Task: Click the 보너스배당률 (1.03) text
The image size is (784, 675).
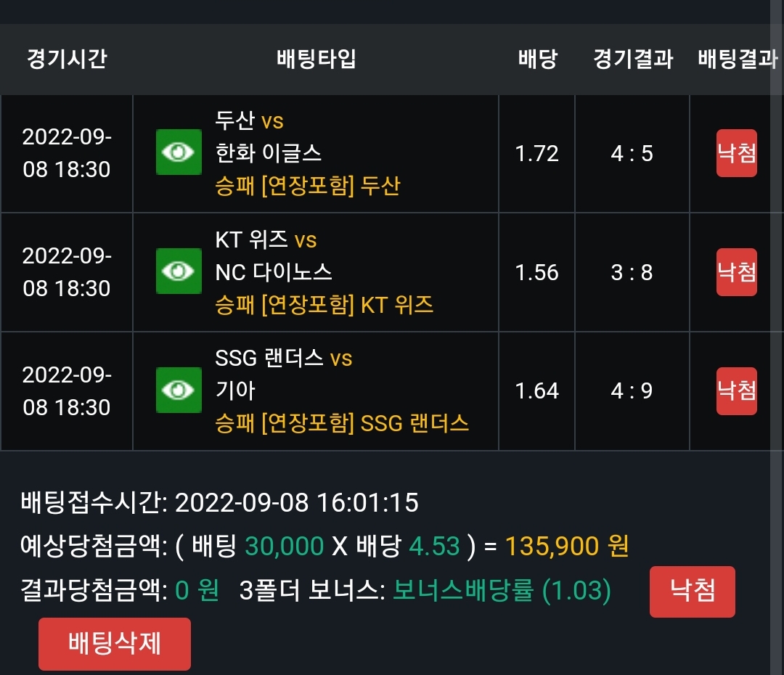Action: pyautogui.click(x=502, y=591)
